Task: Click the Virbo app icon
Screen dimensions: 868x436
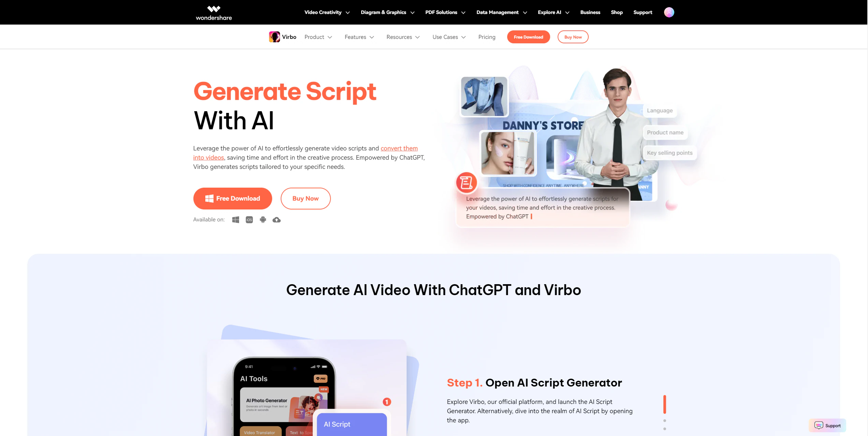Action: coord(275,37)
